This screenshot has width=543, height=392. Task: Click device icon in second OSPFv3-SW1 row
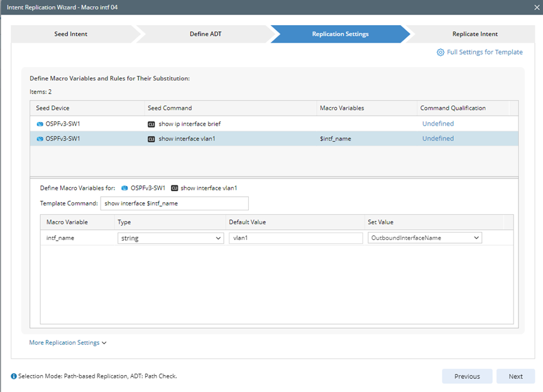[x=40, y=139]
